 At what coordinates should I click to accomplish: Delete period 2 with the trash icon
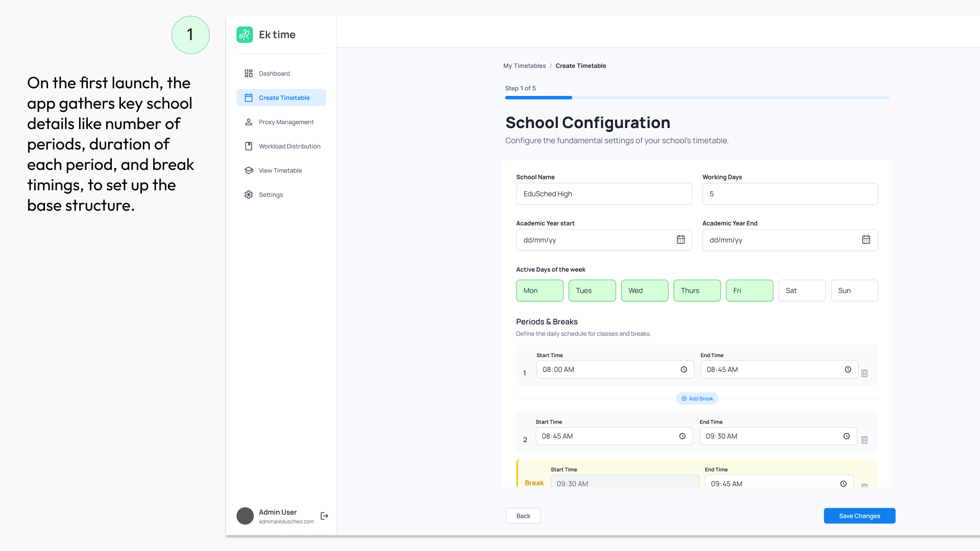865,440
